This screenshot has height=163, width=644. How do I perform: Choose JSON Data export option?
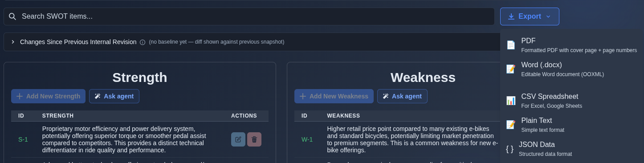(572, 149)
